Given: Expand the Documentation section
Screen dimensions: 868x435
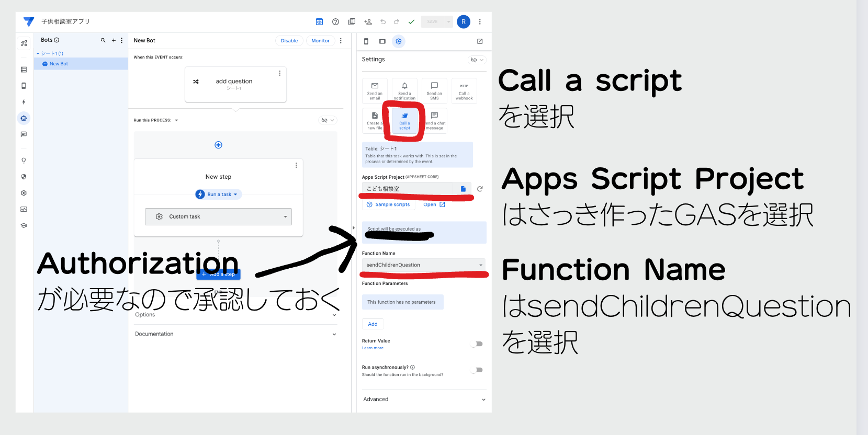Looking at the screenshot, I should coord(235,334).
